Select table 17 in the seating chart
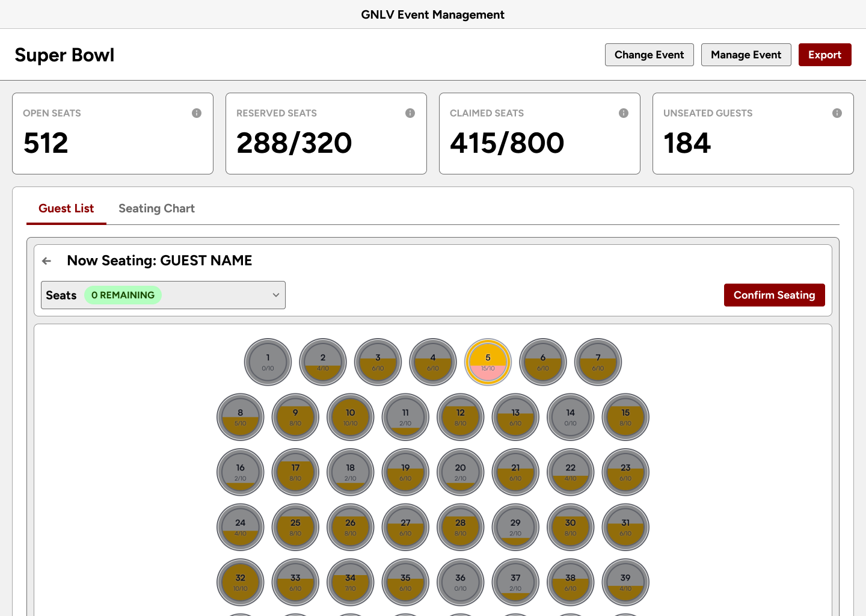866x616 pixels. [x=295, y=472]
